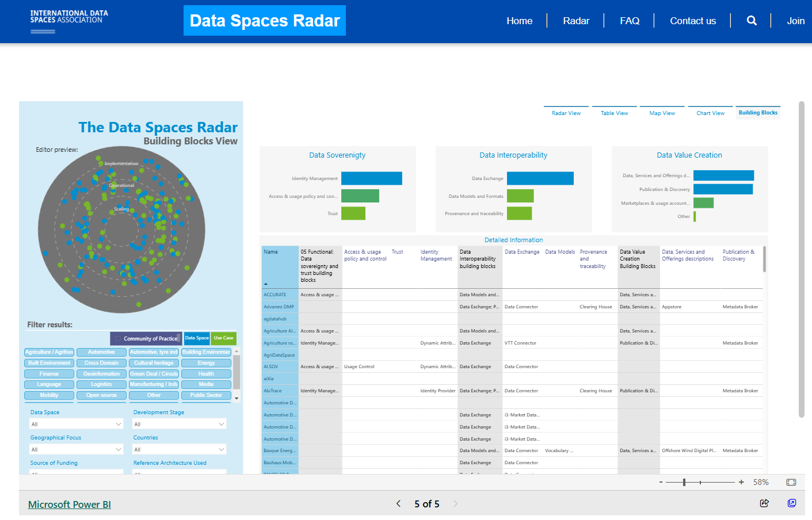Click the fit to page icon

(x=791, y=482)
